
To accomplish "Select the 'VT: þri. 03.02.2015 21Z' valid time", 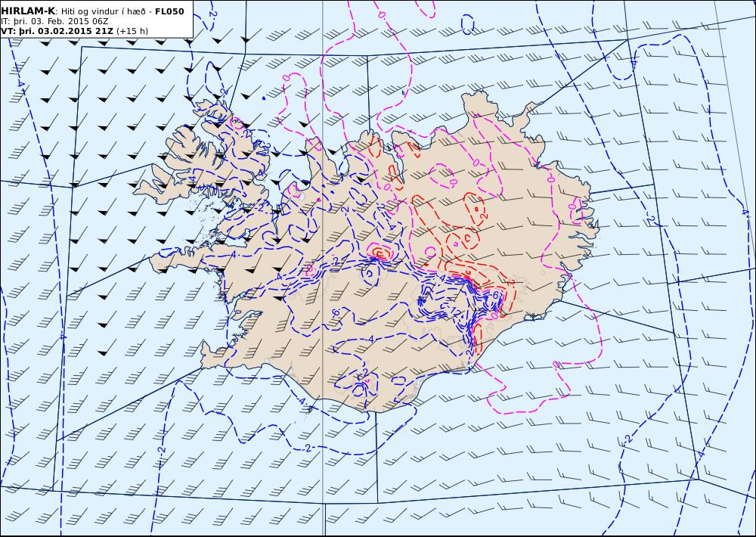I will [x=57, y=31].
